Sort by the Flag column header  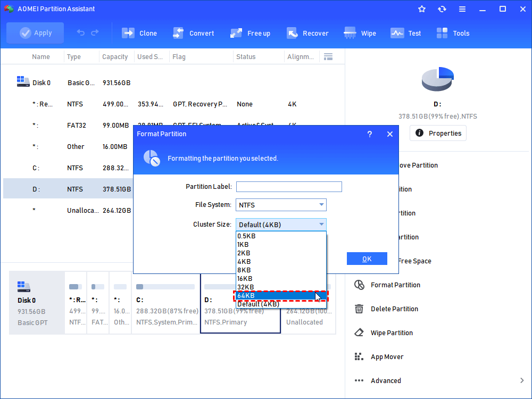click(179, 57)
